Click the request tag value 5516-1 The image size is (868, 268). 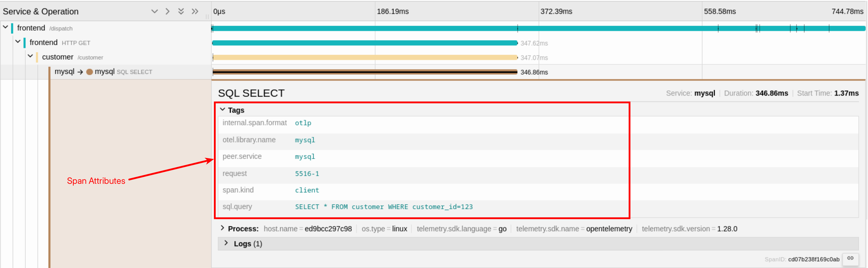point(306,174)
